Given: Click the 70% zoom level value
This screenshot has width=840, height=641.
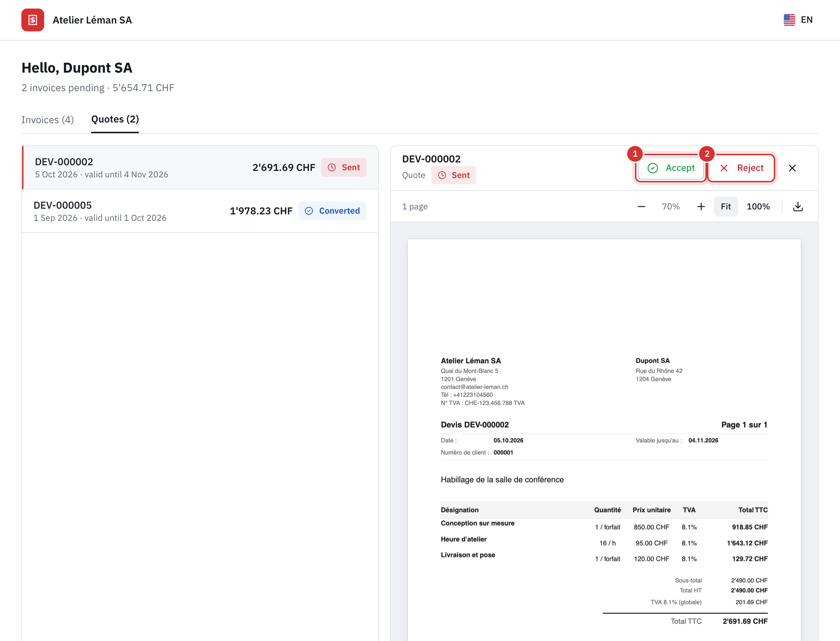Looking at the screenshot, I should point(671,207).
